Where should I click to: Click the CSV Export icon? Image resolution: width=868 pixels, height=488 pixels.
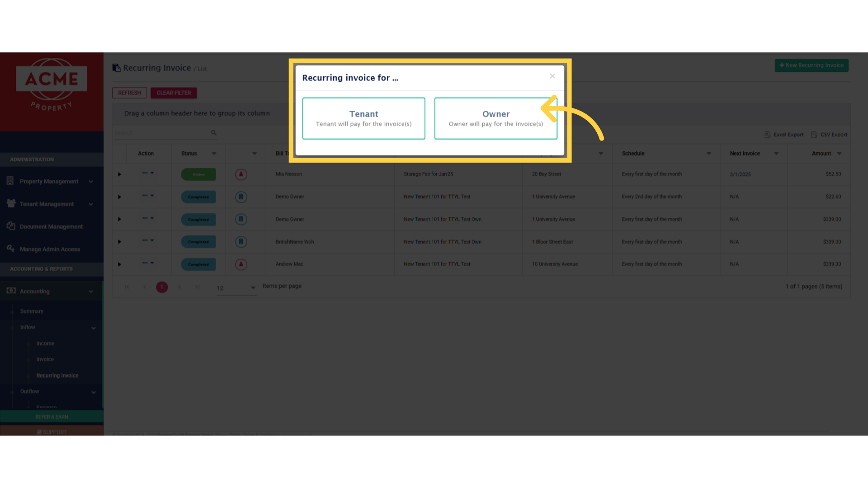[814, 135]
